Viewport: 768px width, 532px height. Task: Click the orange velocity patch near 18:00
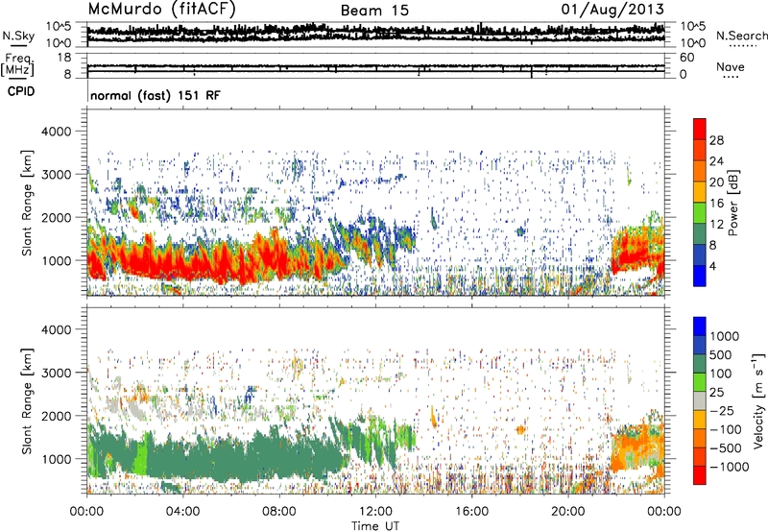[520, 429]
